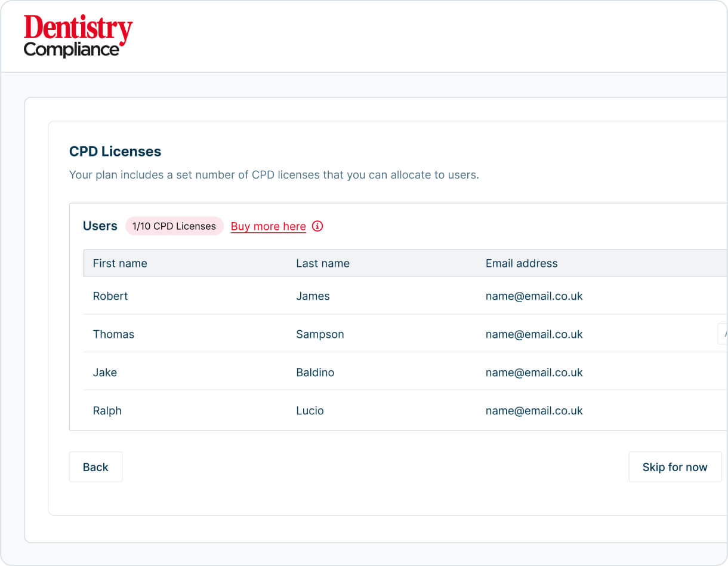Click the last name Baldino
The image size is (728, 566).
(x=315, y=373)
